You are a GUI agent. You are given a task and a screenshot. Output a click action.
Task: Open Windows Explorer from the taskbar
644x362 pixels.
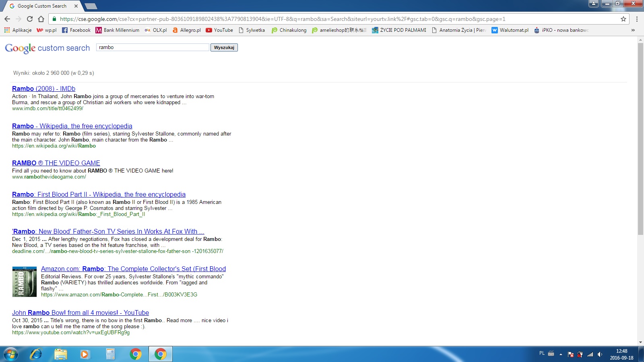pos(61,354)
